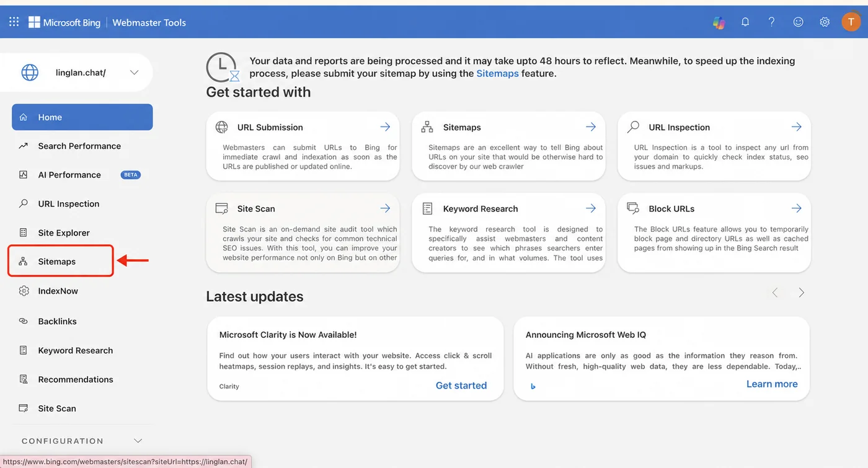Click the Site Scan card title

point(256,208)
